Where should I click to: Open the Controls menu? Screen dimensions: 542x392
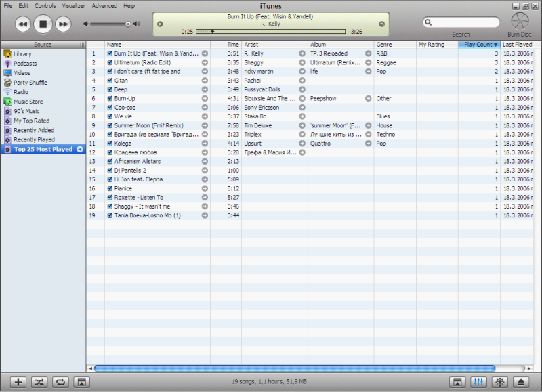[45, 6]
